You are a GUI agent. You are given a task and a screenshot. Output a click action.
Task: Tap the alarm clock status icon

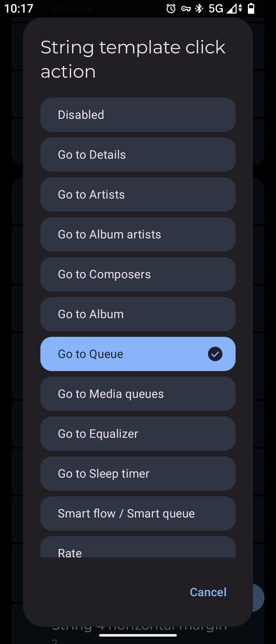coord(171,9)
